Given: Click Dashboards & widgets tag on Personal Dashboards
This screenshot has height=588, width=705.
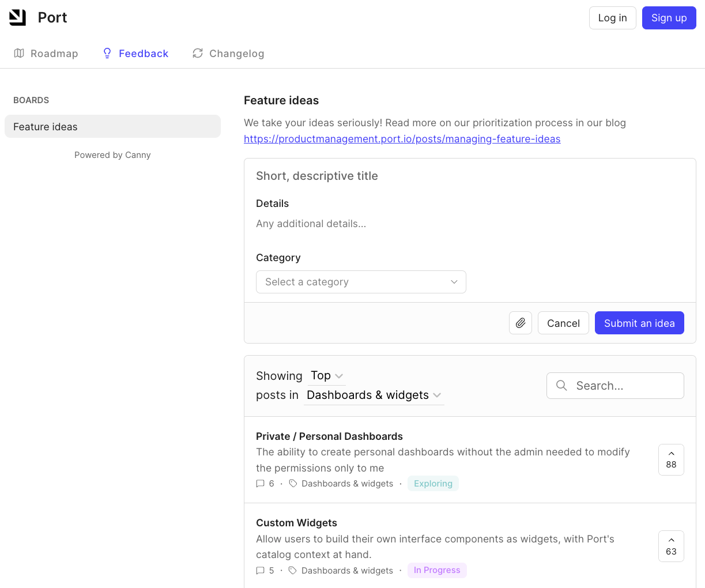Looking at the screenshot, I should pyautogui.click(x=347, y=484).
